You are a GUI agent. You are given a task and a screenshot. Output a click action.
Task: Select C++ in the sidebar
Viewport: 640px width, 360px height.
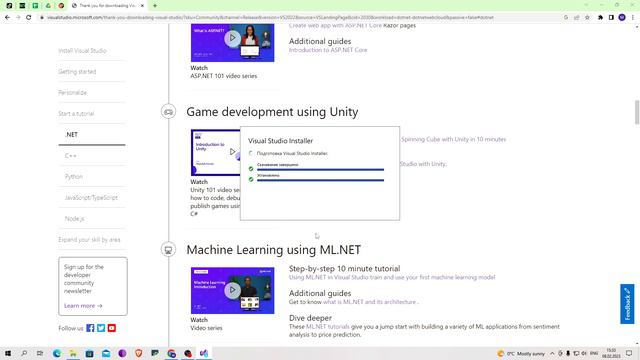pos(71,156)
